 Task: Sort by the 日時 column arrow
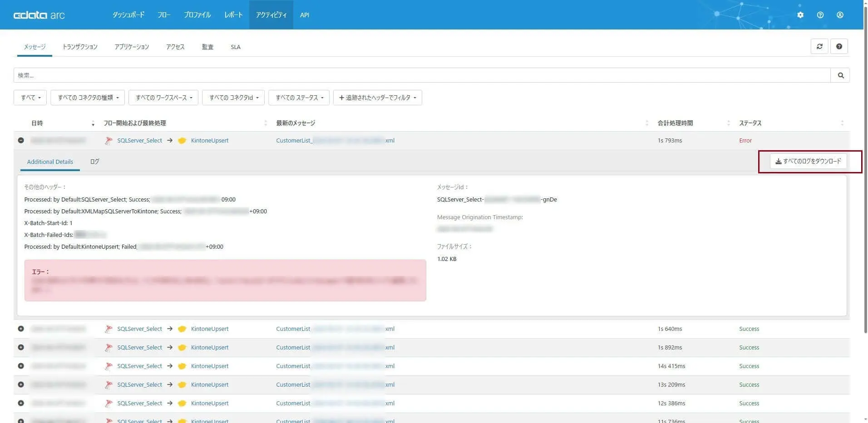click(93, 123)
